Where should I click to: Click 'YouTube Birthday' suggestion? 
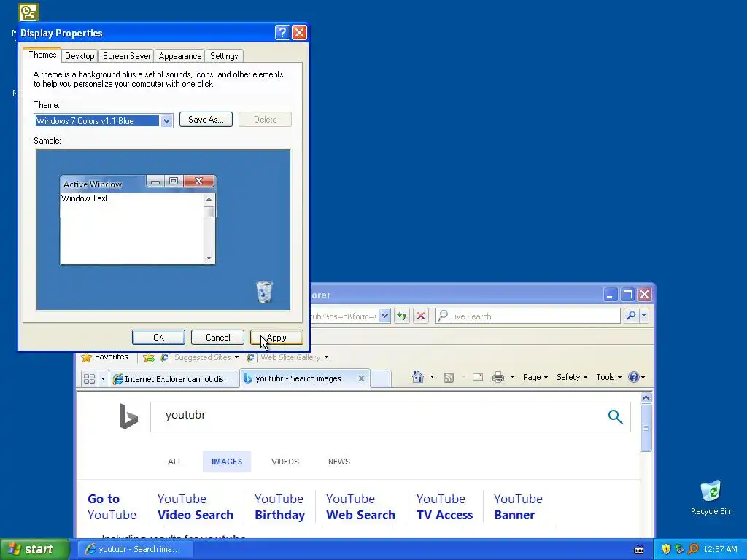click(279, 507)
